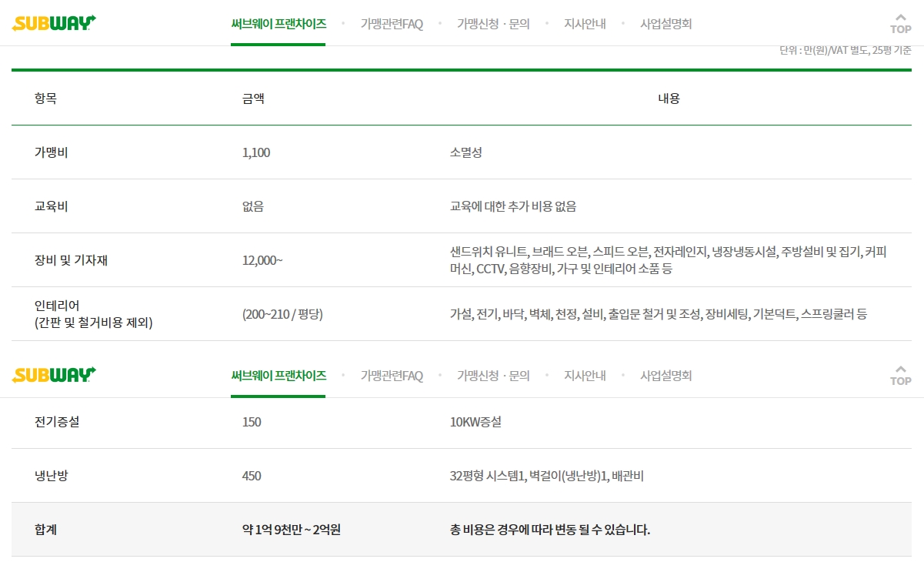Click the 금액 column header
Screen dimensions: 924x562
(253, 99)
